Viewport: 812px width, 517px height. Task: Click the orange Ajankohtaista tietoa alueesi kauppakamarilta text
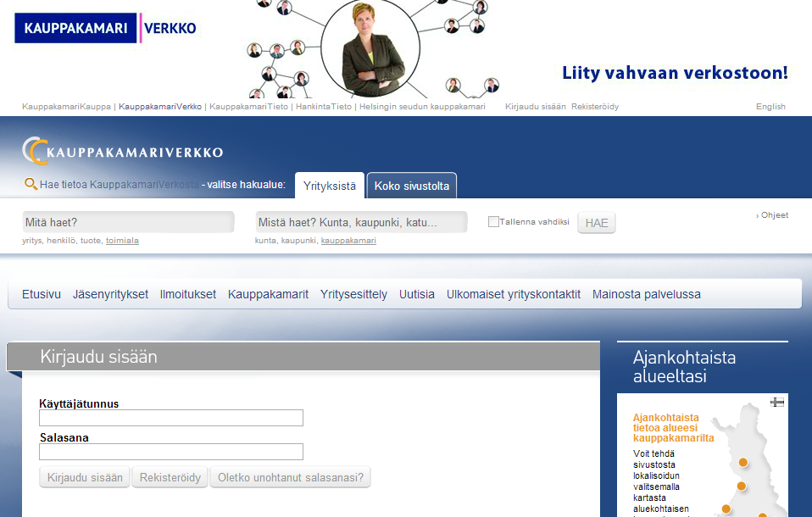point(673,428)
